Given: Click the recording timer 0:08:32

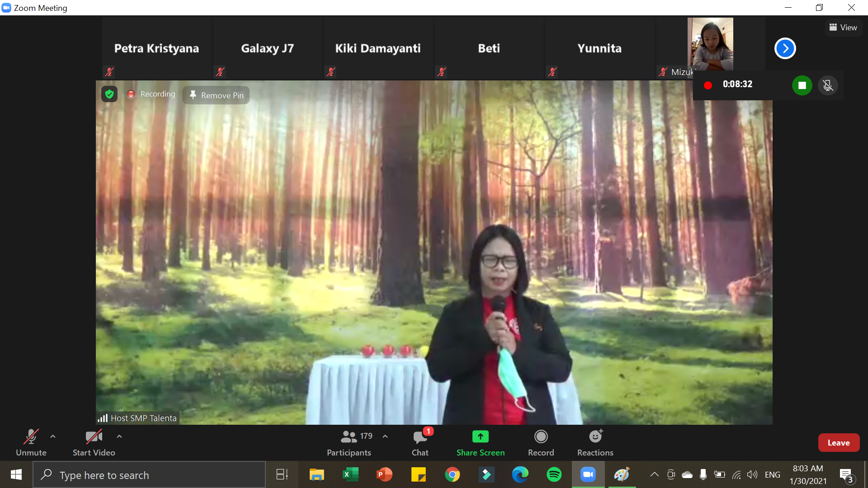Looking at the screenshot, I should [x=737, y=84].
